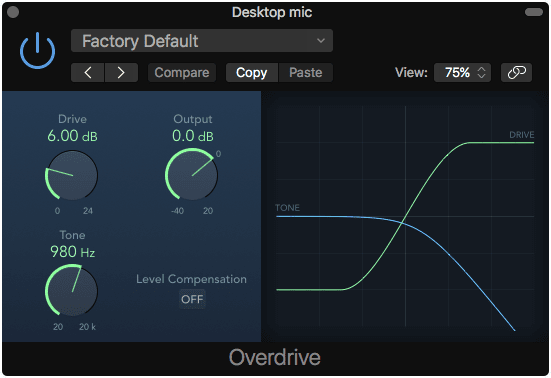Viewport: 551px width, 378px height.
Task: Select the 980 Hz Tone value field
Action: pyautogui.click(x=72, y=252)
